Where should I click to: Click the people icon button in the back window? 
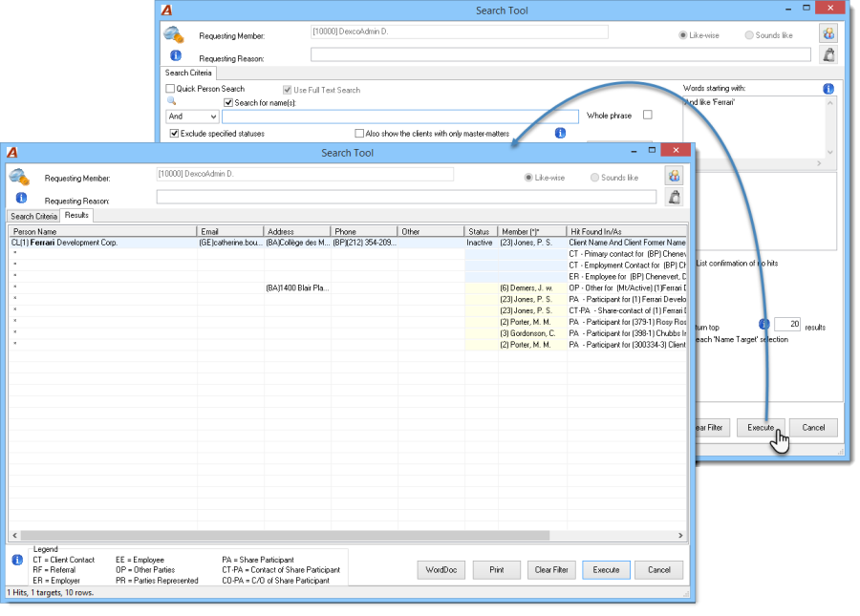[x=828, y=33]
